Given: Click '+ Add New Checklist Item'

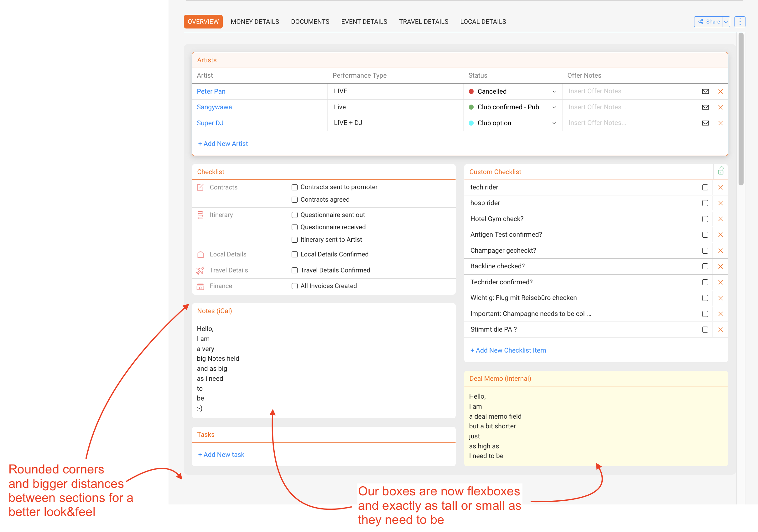Looking at the screenshot, I should click(x=508, y=350).
